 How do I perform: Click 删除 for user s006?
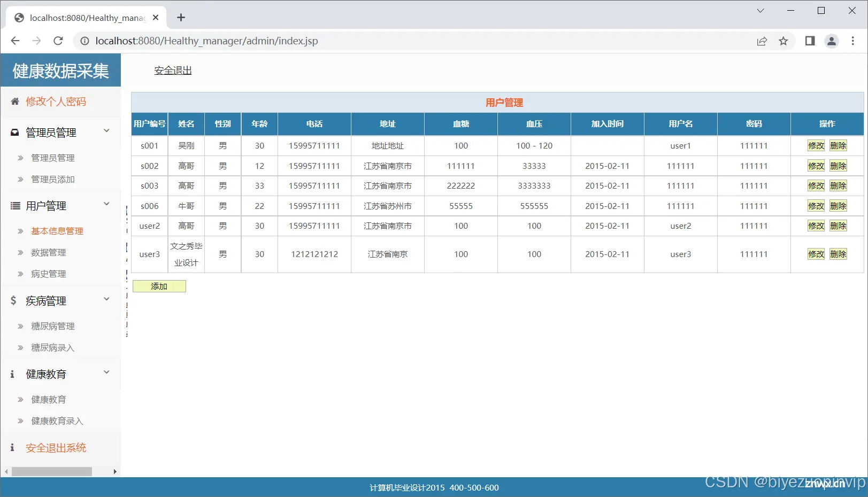838,206
